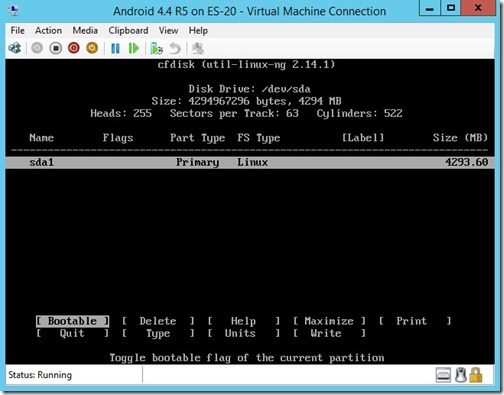Screen dimensions: 504x395
Task: Open the Action menu
Action: tap(49, 31)
